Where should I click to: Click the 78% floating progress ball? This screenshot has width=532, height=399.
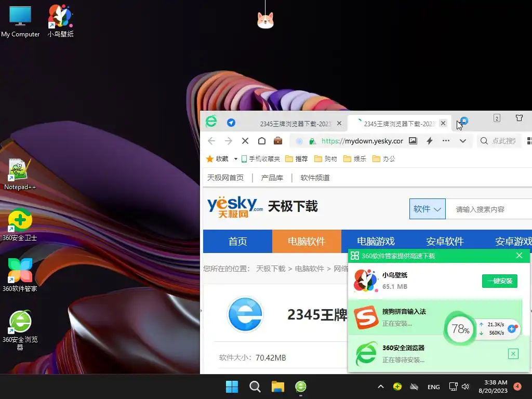460,328
